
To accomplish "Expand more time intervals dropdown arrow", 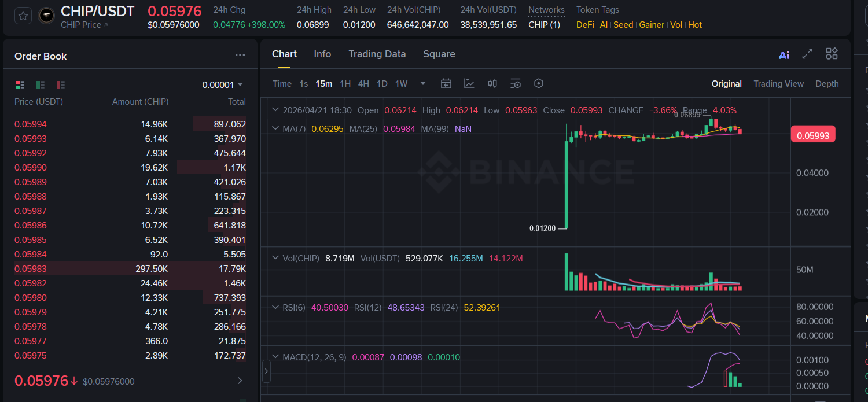I will 423,83.
